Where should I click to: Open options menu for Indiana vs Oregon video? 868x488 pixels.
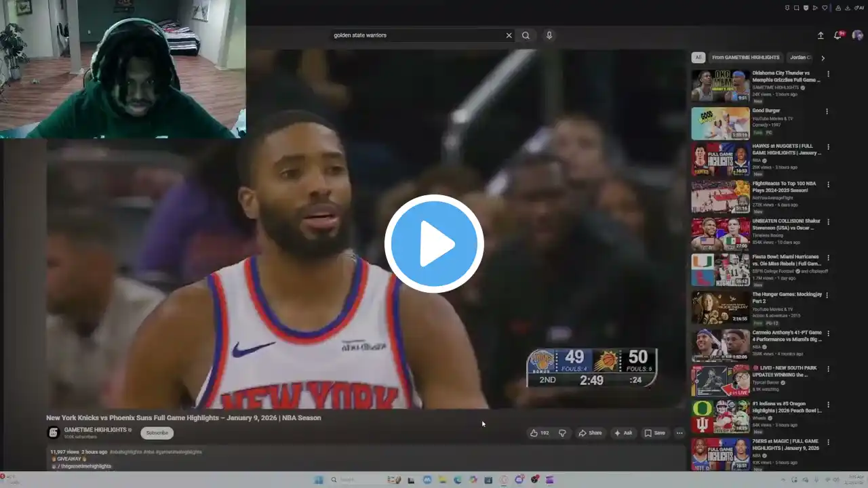click(827, 405)
